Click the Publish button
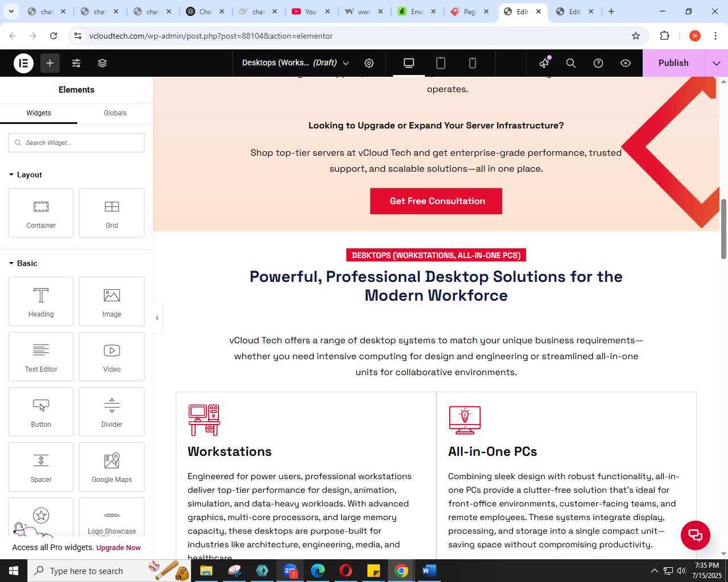 673,63
